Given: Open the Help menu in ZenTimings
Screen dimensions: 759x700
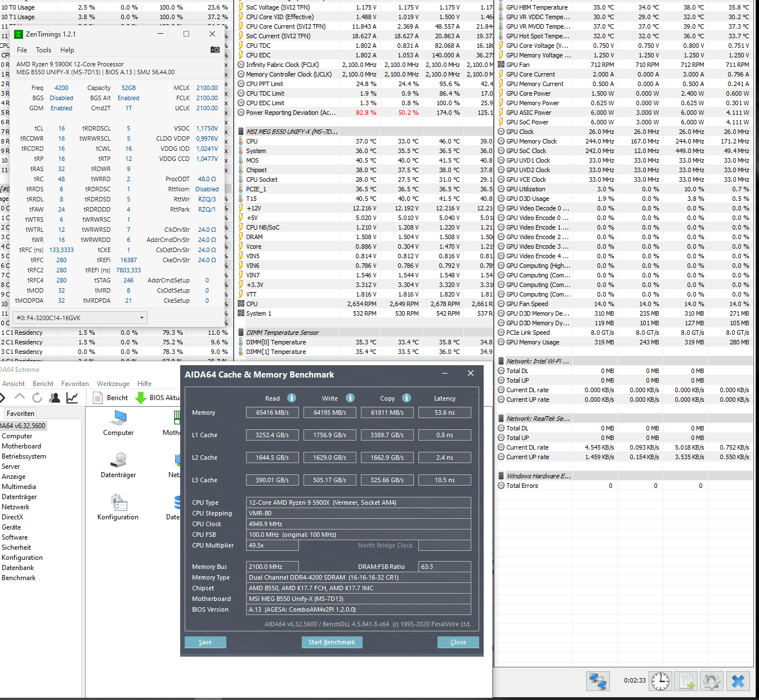Looking at the screenshot, I should [x=67, y=50].
